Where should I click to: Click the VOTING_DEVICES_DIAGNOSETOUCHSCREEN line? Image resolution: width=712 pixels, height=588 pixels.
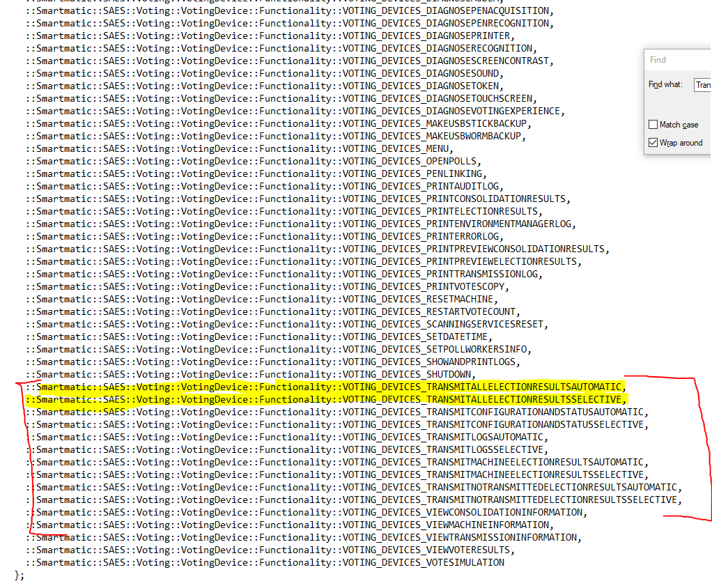click(281, 98)
